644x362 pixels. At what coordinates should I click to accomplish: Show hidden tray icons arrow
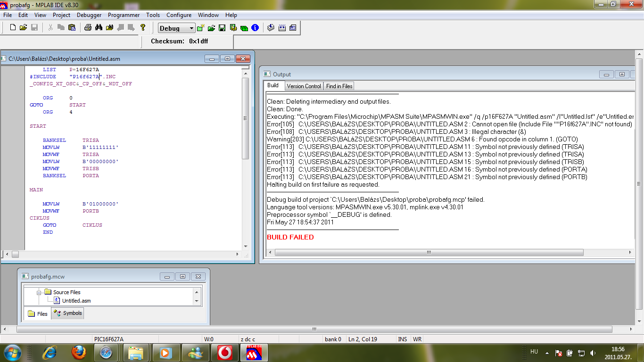coord(547,353)
